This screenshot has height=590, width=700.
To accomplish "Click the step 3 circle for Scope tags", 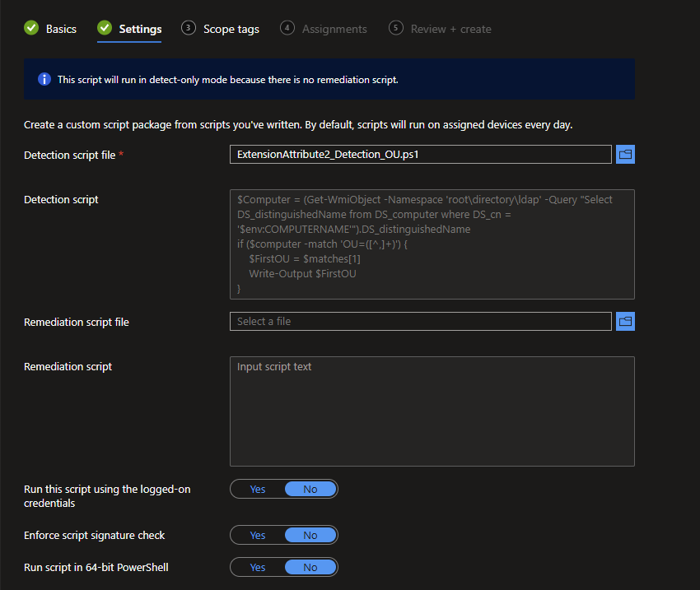I will (189, 29).
